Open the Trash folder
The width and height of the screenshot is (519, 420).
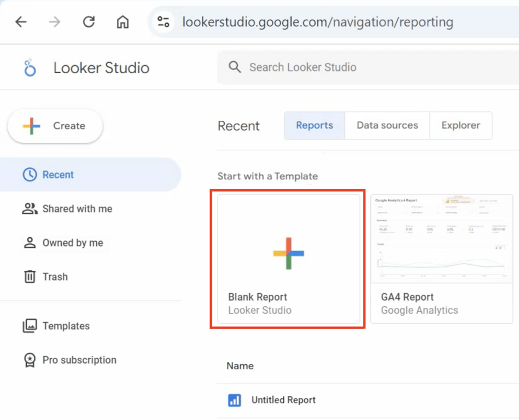(55, 277)
